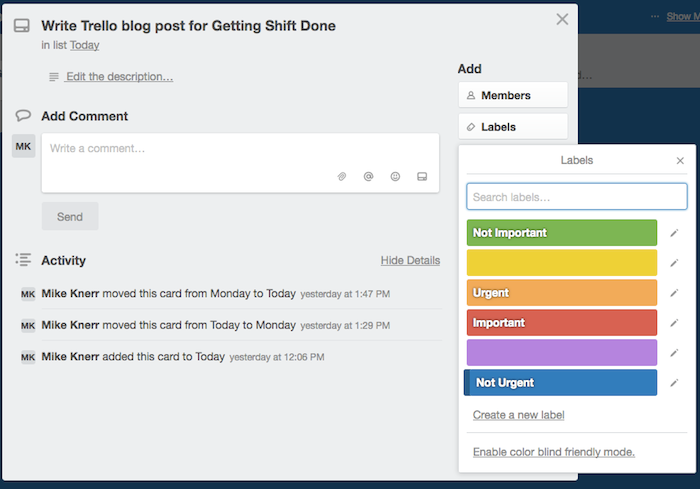Viewport: 700px width, 489px height.
Task: Click the card icon beside the title
Action: coord(21,25)
